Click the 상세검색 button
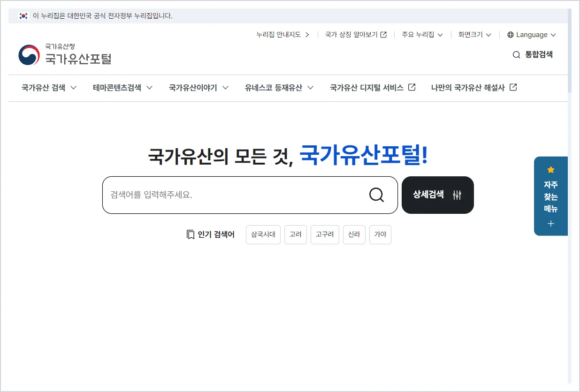 coord(438,195)
